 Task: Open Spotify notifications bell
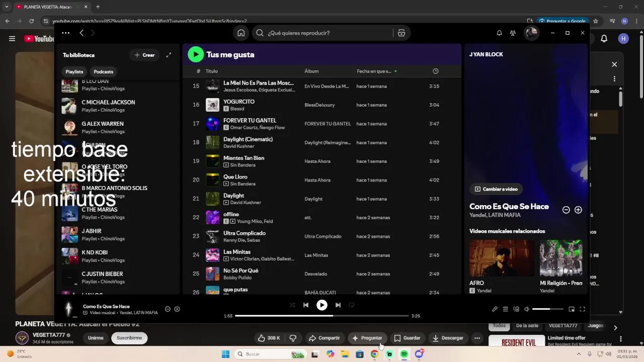click(499, 33)
